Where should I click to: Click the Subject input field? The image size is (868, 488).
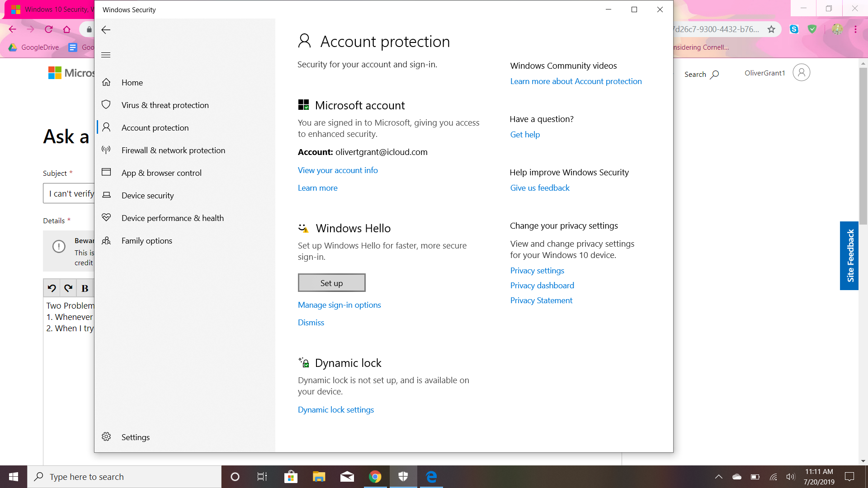pos(69,193)
